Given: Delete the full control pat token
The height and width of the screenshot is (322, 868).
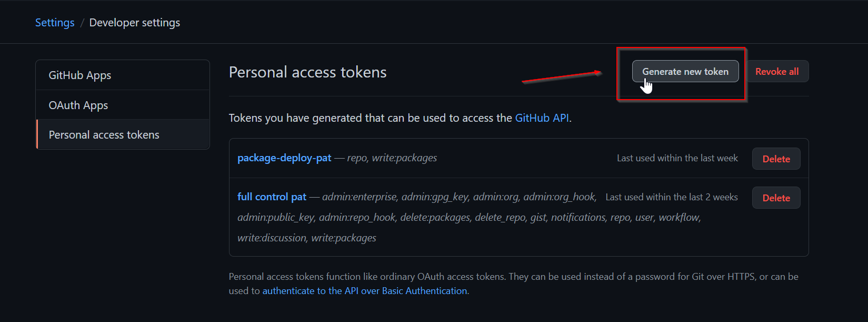Looking at the screenshot, I should click(x=776, y=198).
